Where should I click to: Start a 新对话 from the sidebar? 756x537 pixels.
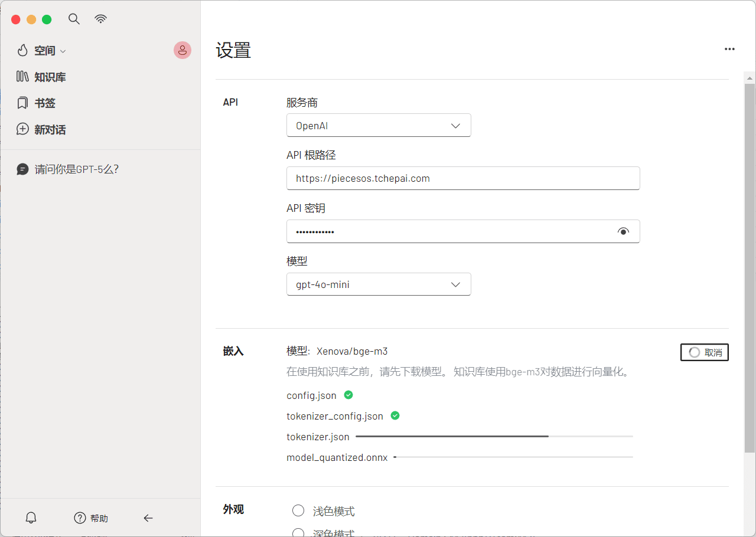tap(50, 129)
